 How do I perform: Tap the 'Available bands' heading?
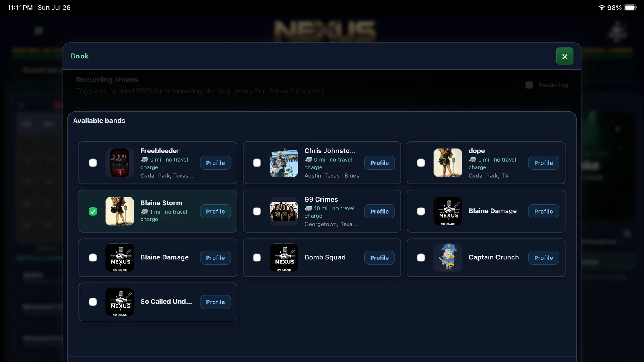coord(99,121)
